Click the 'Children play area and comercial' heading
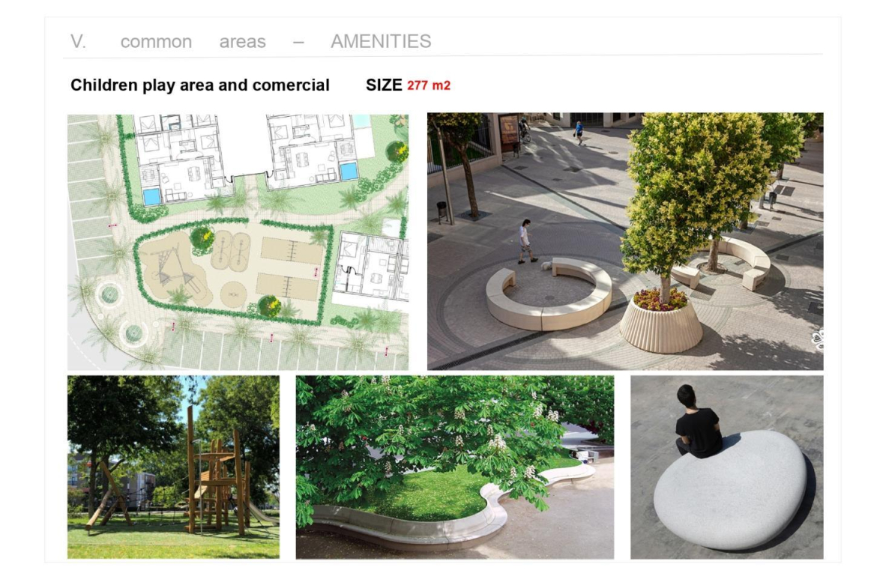Image resolution: width=877 pixels, height=588 pixels. click(x=199, y=85)
